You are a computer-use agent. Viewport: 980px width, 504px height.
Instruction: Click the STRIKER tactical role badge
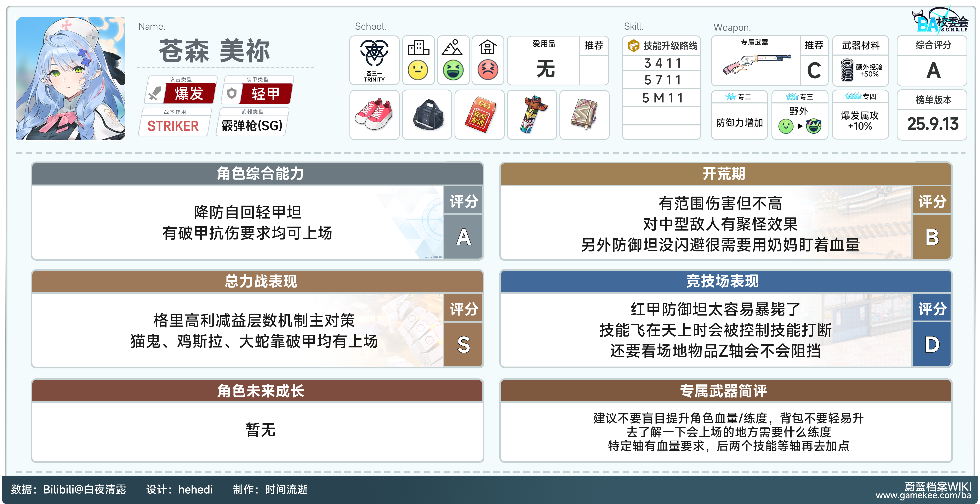[173, 126]
